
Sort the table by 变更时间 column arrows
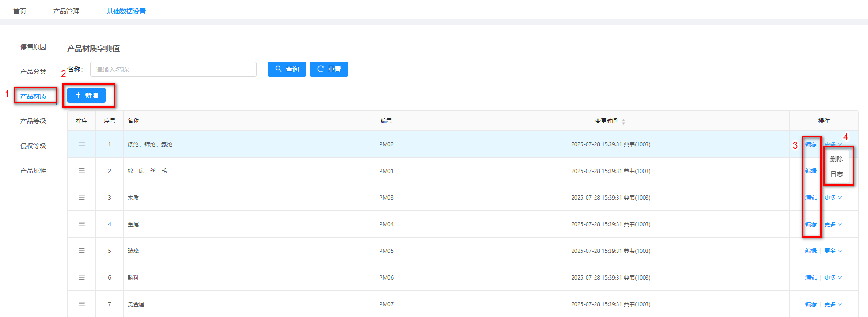coord(623,121)
